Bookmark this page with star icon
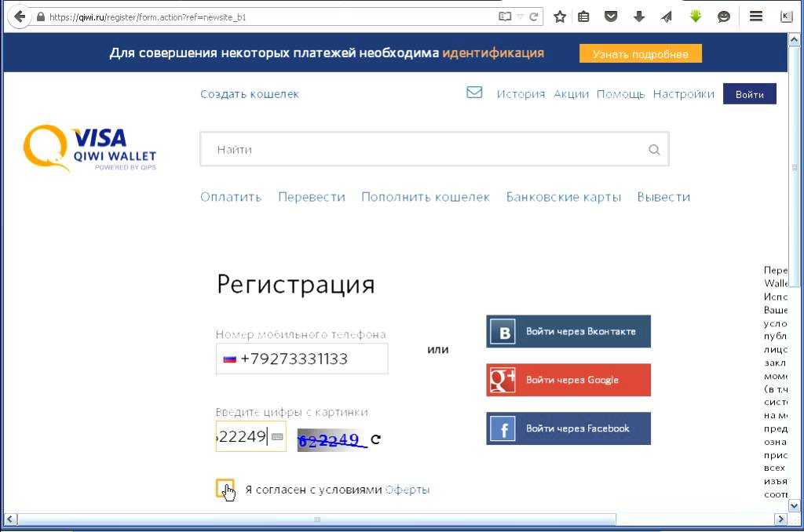 [559, 17]
